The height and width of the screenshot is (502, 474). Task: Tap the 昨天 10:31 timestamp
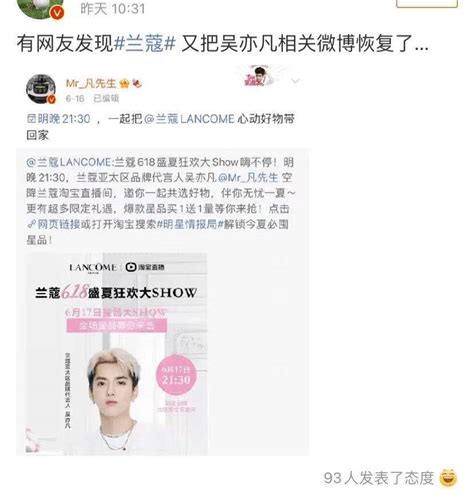point(113,8)
